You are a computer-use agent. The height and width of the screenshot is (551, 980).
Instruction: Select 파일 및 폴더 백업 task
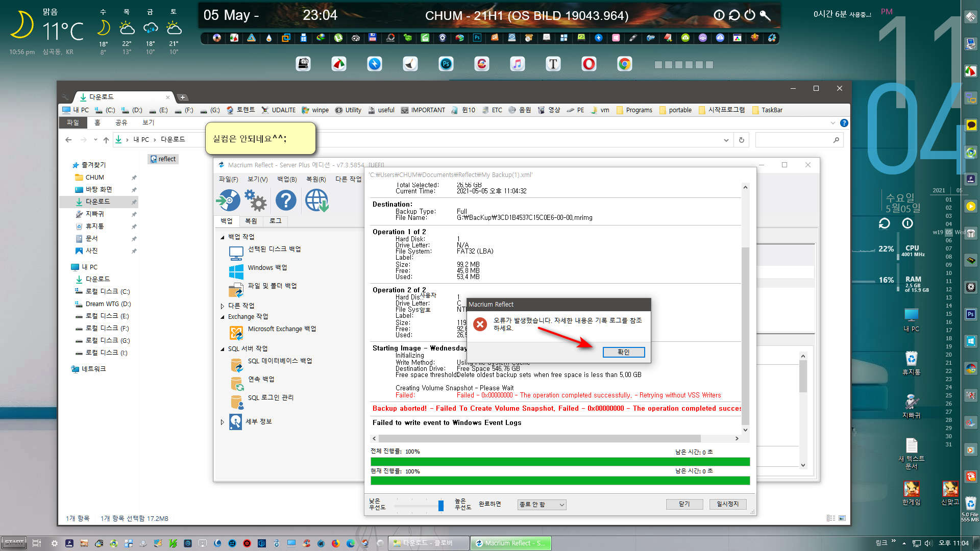pyautogui.click(x=272, y=286)
